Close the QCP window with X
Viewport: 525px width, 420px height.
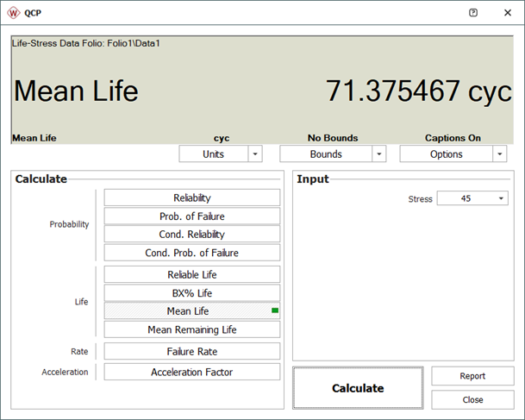click(x=506, y=13)
